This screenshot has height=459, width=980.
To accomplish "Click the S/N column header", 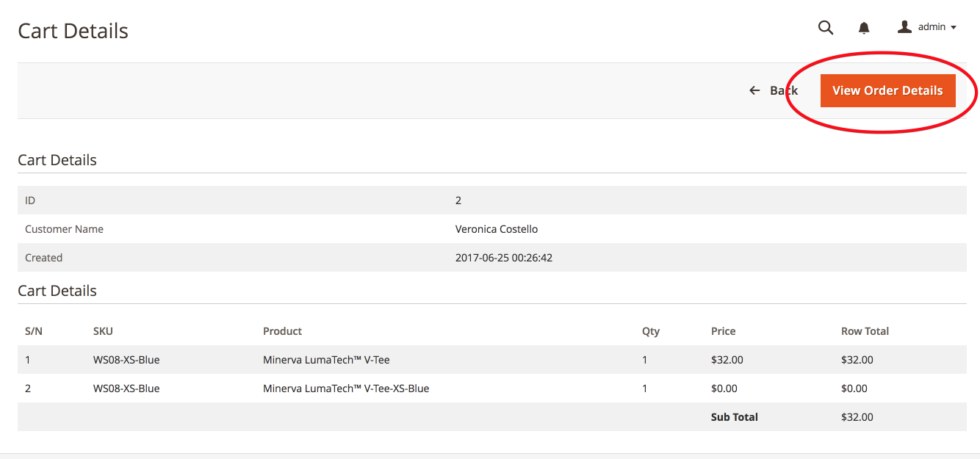I will [x=34, y=331].
